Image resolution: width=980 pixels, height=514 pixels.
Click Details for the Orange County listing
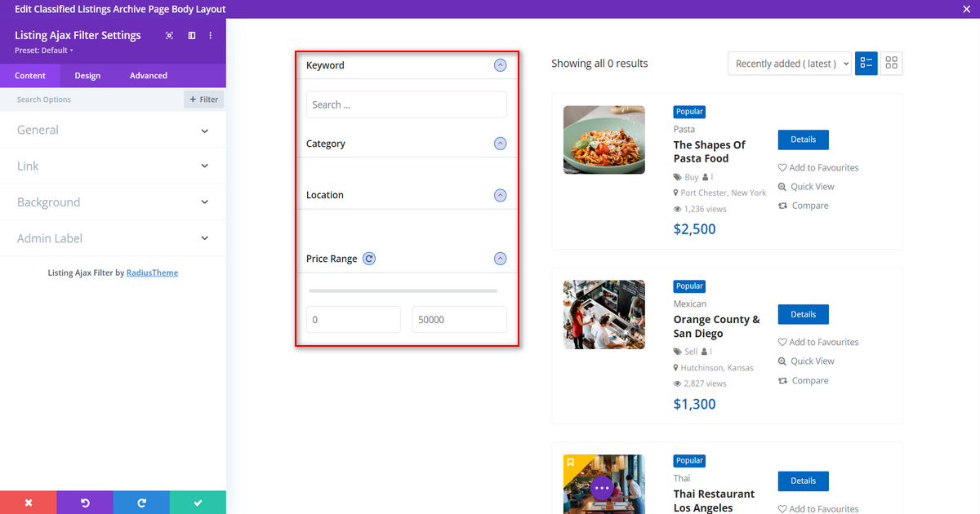click(x=803, y=314)
